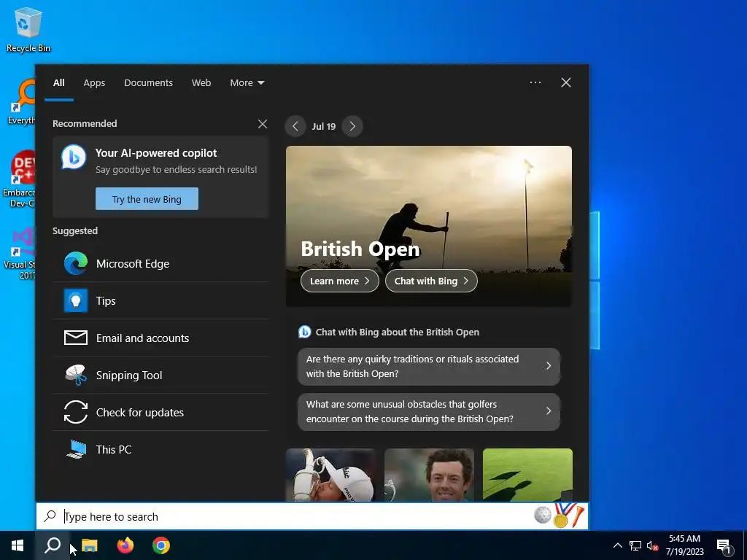Switch to the Documents tab
The image size is (747, 560).
point(149,83)
